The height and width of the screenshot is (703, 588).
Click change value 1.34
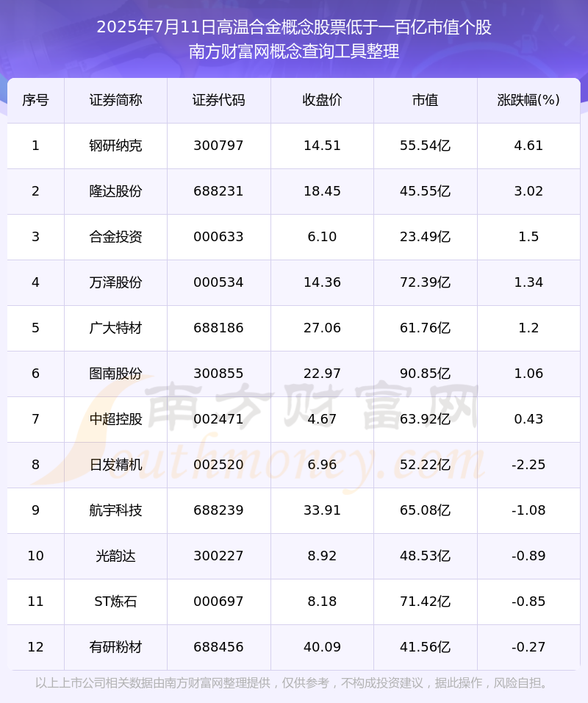coord(529,282)
